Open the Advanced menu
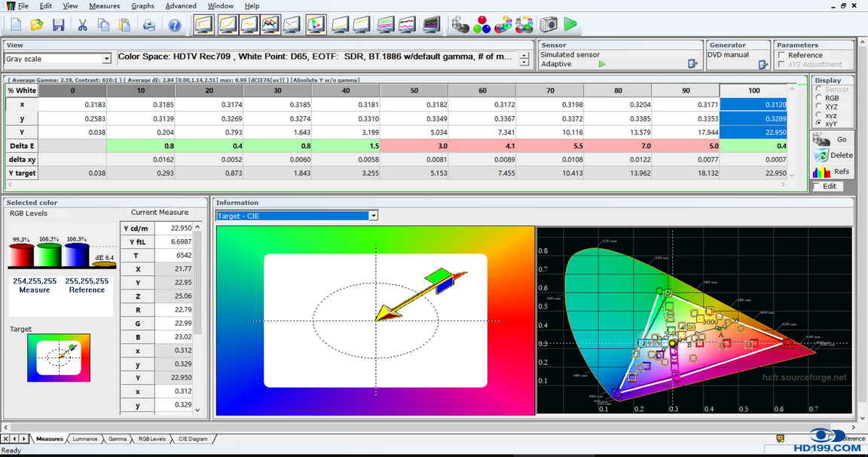Screen dimensions: 868x457 pos(181,5)
